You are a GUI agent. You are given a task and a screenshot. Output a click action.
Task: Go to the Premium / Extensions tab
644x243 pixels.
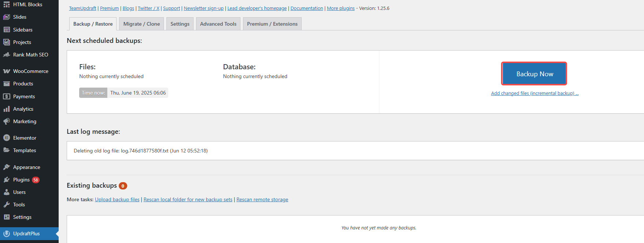(272, 24)
